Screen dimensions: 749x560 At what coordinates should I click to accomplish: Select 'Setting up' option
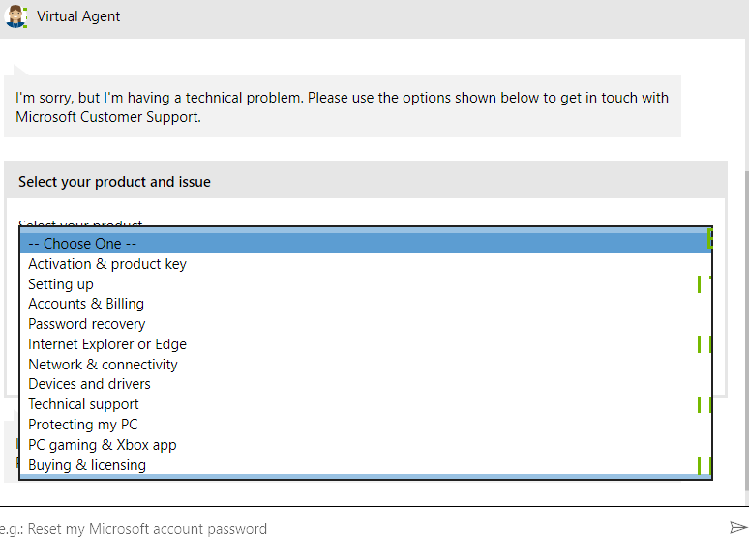point(366,284)
